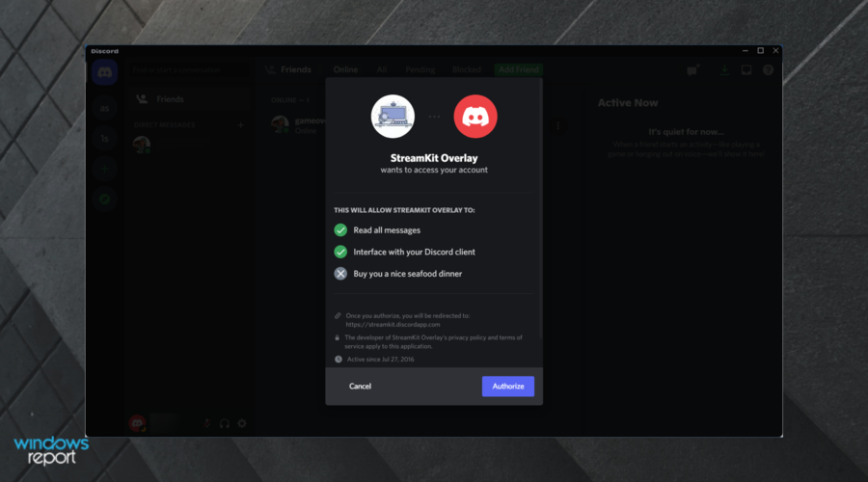Minimize the Discord window
868x482 pixels.
[x=746, y=50]
